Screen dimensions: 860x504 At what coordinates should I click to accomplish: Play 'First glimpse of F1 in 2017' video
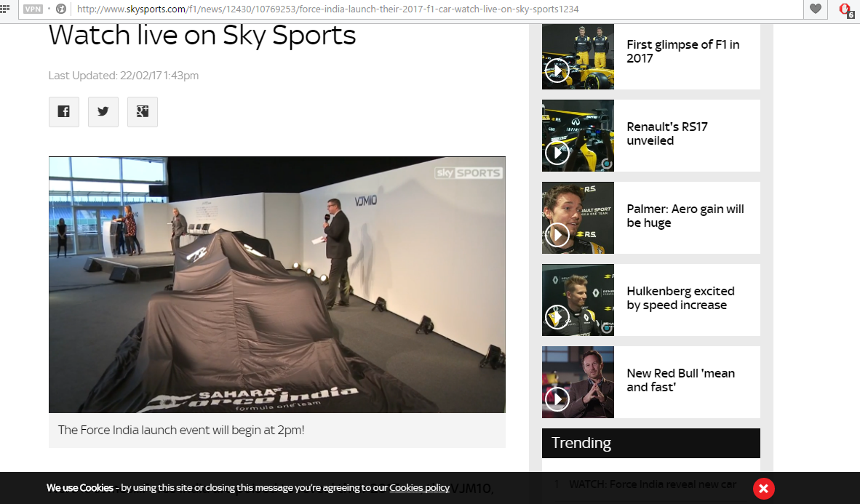point(557,71)
